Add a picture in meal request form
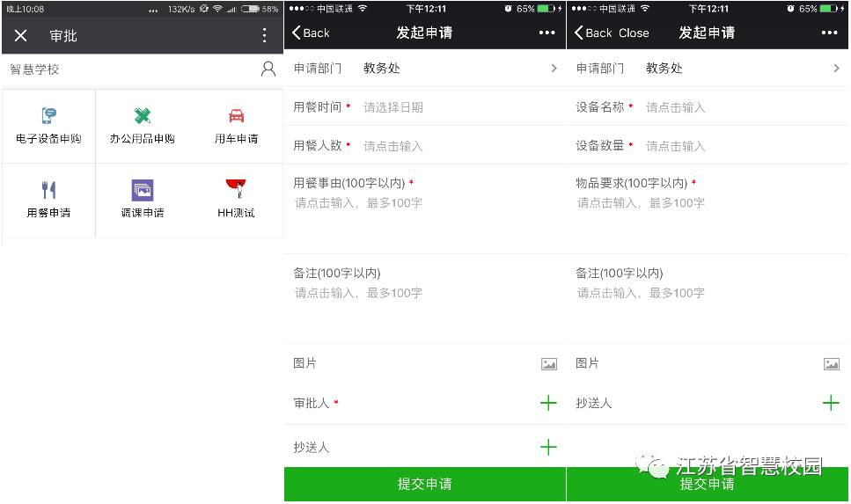 click(x=548, y=364)
